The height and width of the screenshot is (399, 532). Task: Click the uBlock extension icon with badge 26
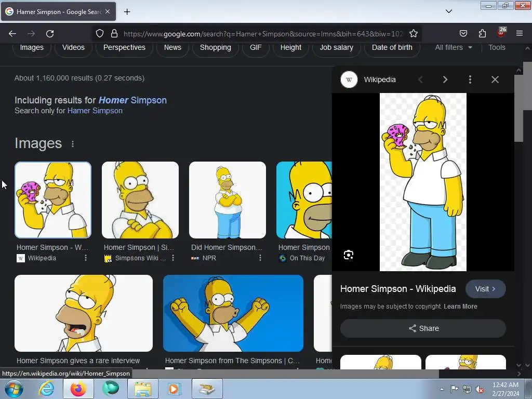501,32
